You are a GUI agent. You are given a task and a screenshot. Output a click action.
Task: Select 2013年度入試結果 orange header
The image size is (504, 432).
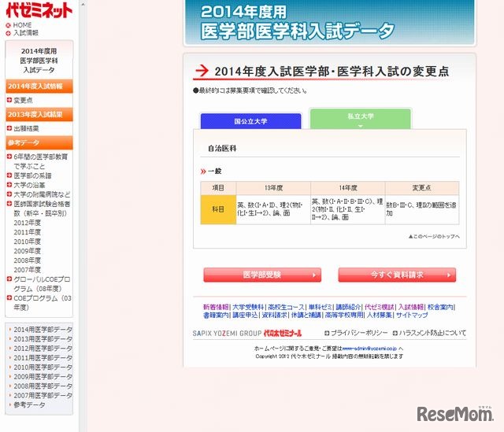pyautogui.click(x=39, y=114)
